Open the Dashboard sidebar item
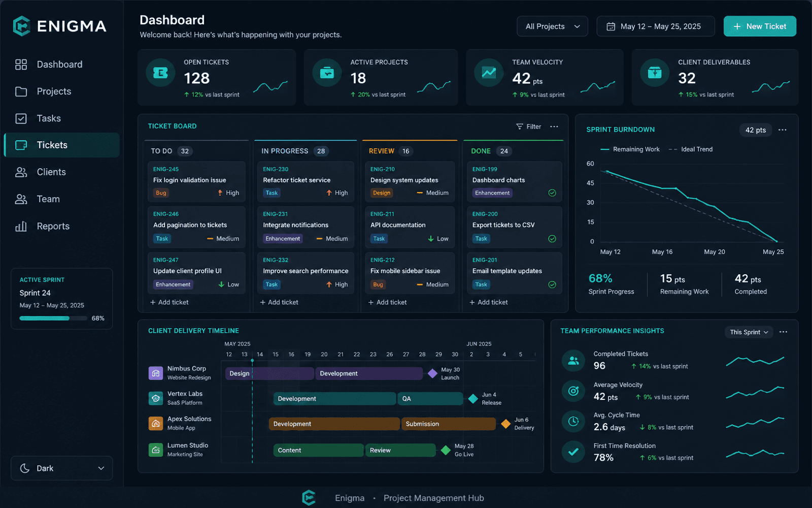This screenshot has width=812, height=508. tap(62, 65)
